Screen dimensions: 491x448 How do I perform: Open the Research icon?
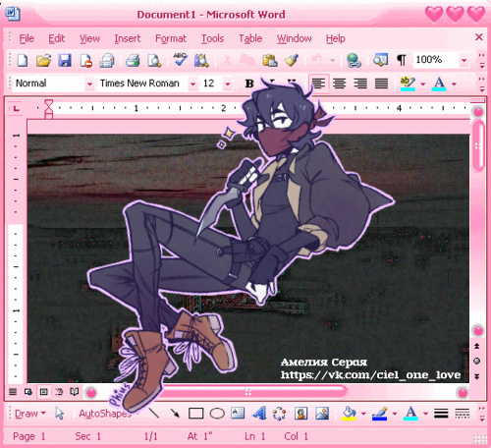tap(201, 61)
